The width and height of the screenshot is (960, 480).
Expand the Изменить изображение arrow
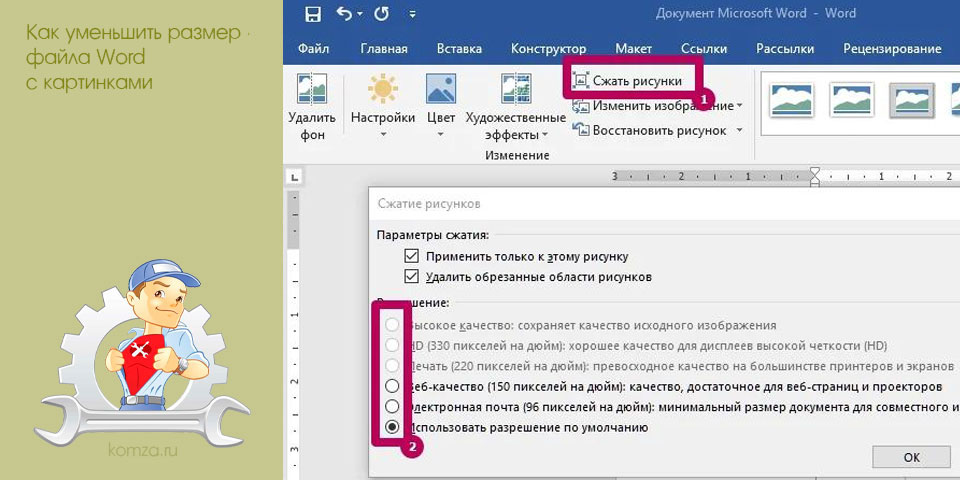740,106
